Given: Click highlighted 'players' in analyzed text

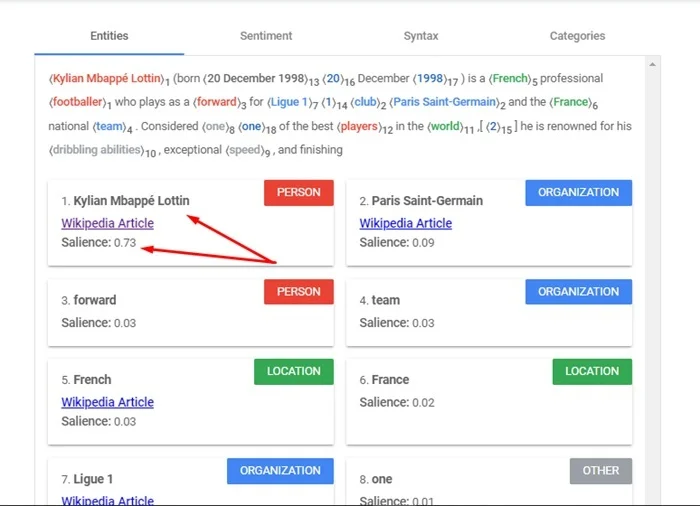Looking at the screenshot, I should point(359,126).
